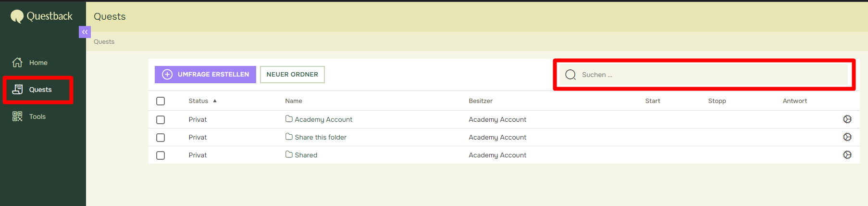The height and width of the screenshot is (206, 868).
Task: Click the UMFRAGE ERSTELLEN button
Action: (205, 75)
